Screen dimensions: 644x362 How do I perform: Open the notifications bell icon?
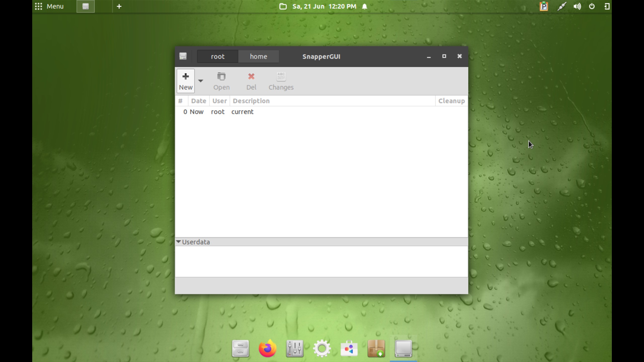[x=365, y=6]
